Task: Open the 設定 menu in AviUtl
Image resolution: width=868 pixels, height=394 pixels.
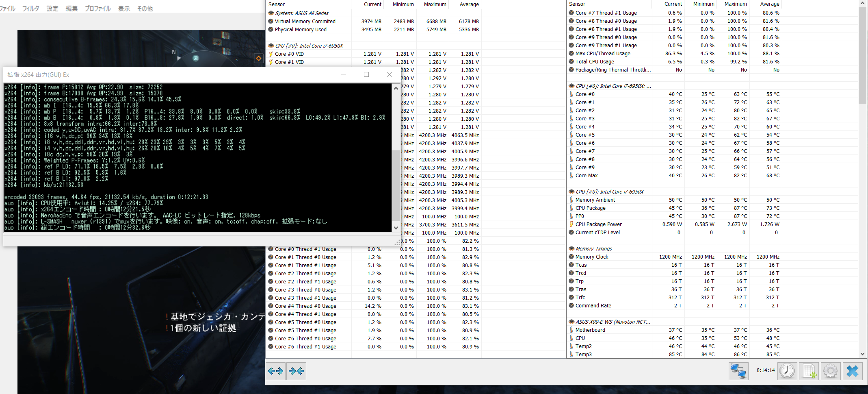Action: point(52,8)
